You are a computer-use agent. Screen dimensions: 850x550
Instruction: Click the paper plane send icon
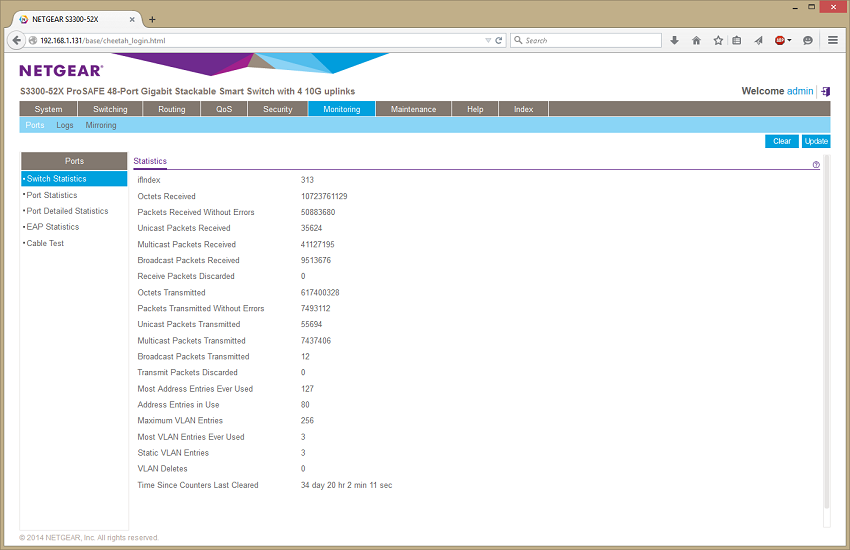[758, 40]
